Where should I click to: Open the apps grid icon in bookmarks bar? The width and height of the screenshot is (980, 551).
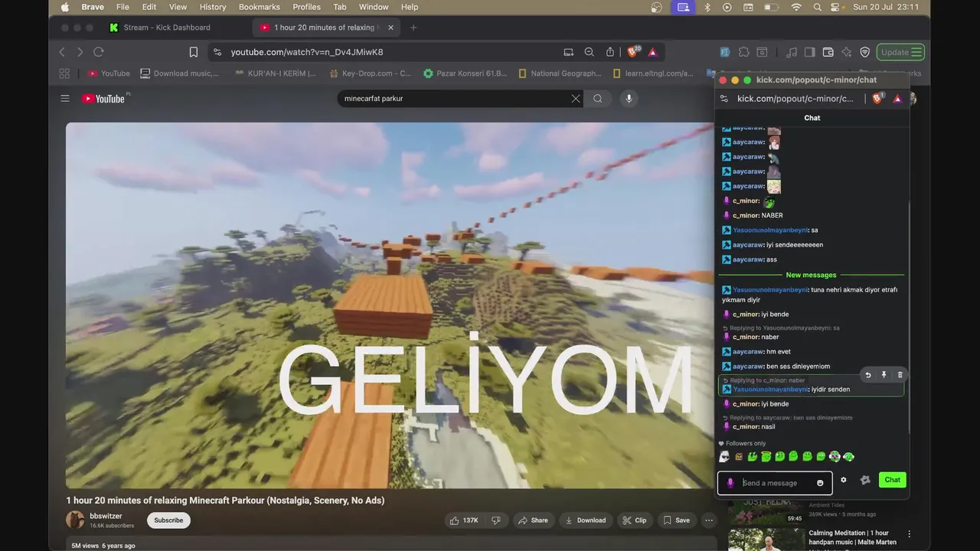(x=64, y=73)
